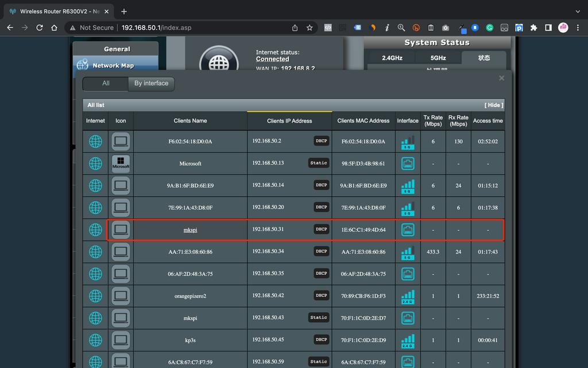
Task: Click the Grammarly extension icon
Action: tap(490, 28)
